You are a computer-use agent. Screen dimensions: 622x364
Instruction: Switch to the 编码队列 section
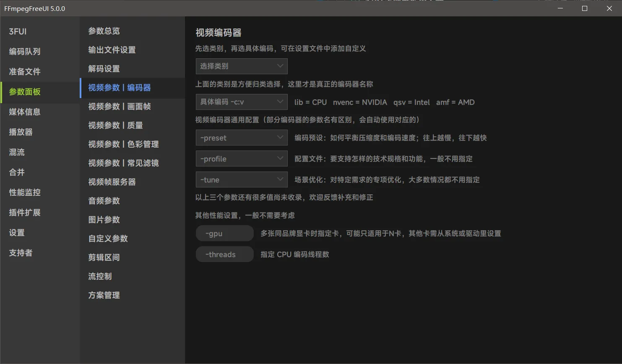coord(25,52)
